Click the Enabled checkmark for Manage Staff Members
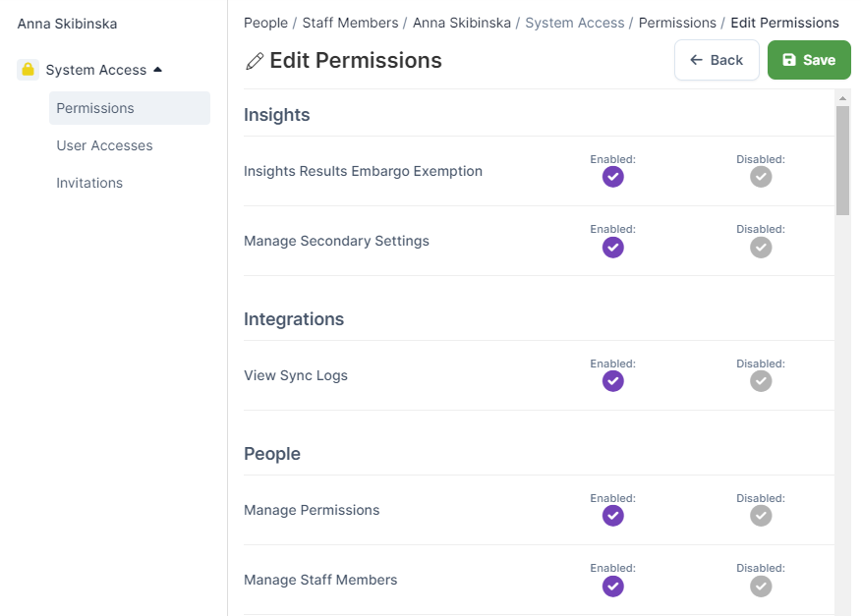The height and width of the screenshot is (616, 861). tap(612, 587)
